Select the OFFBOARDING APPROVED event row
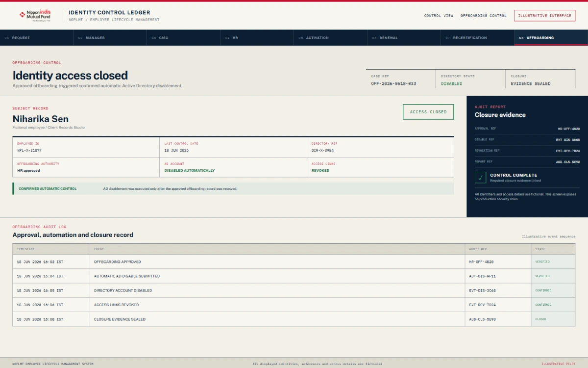The height and width of the screenshot is (368, 588). pos(294,262)
